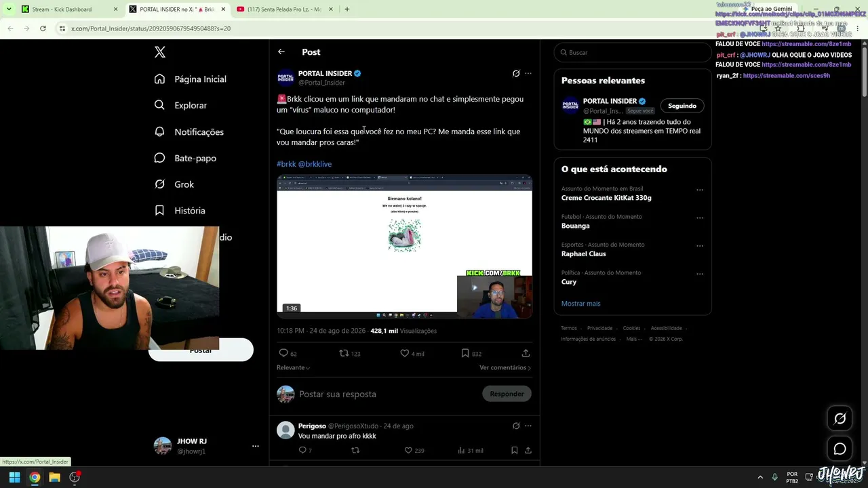
Task: Open Página Inicial in the X sidebar
Action: click(x=191, y=79)
